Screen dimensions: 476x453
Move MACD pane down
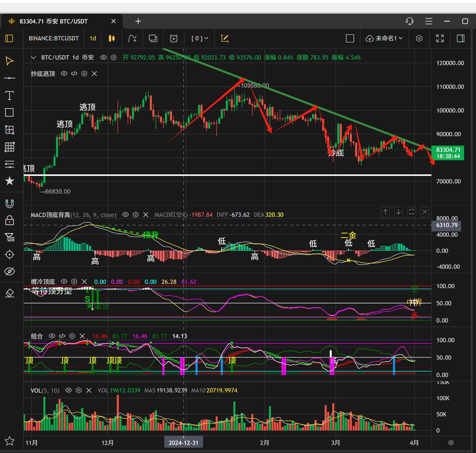399,212
